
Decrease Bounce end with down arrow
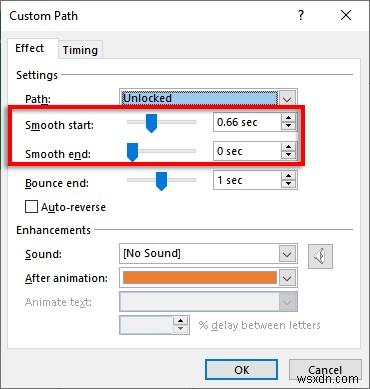tap(288, 184)
